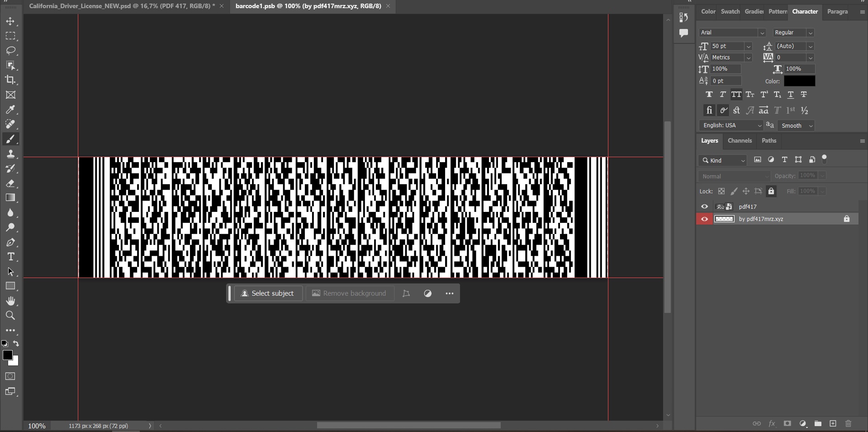Open the text color swatch

pyautogui.click(x=799, y=81)
